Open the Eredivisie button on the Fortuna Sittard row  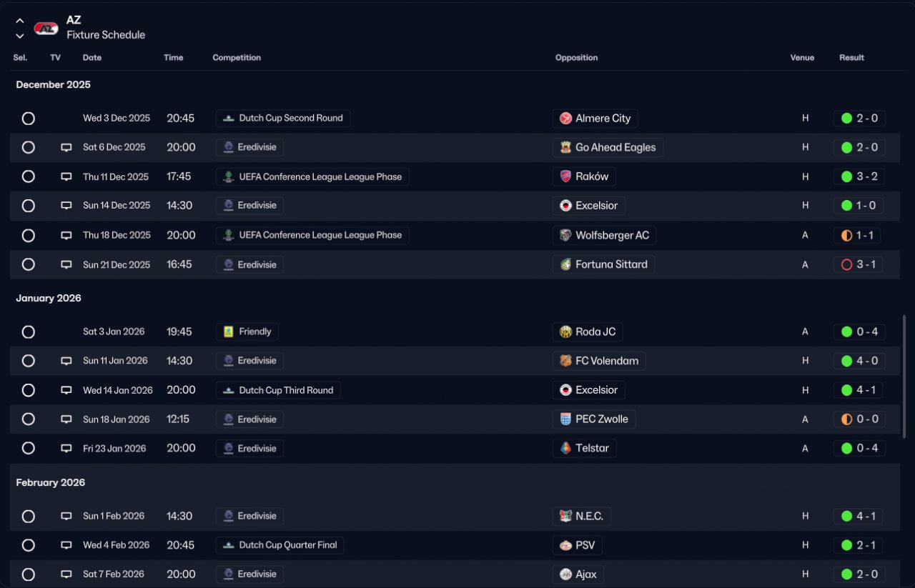(x=249, y=264)
